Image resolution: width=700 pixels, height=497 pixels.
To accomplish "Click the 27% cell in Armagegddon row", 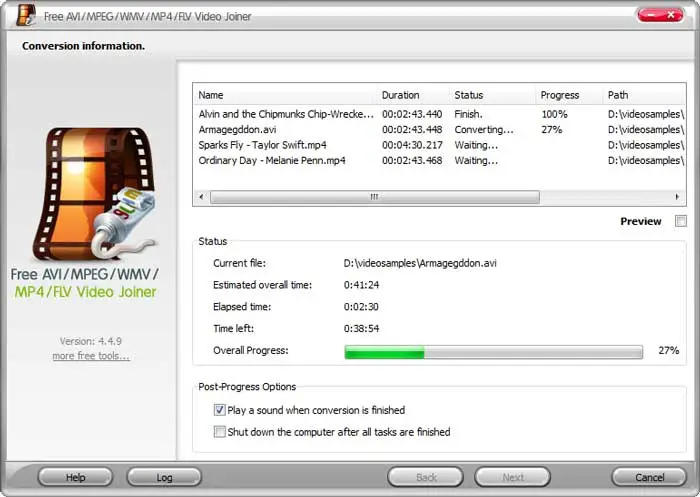I will pos(551,129).
